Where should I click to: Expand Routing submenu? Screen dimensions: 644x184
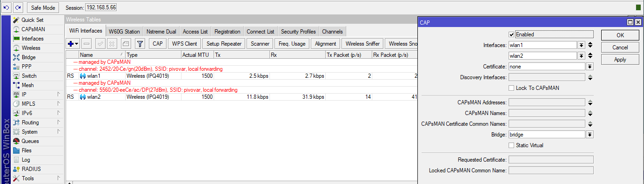point(59,123)
